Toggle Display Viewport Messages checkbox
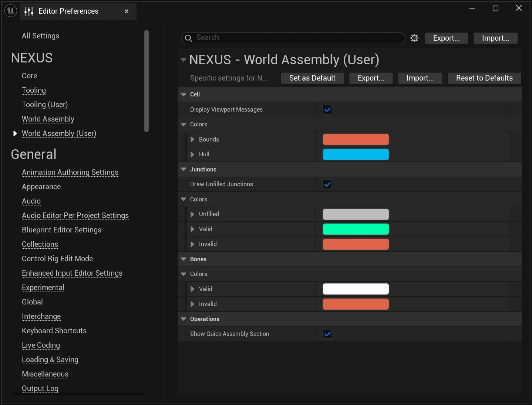Viewport: 532px width, 405px height. tap(327, 110)
